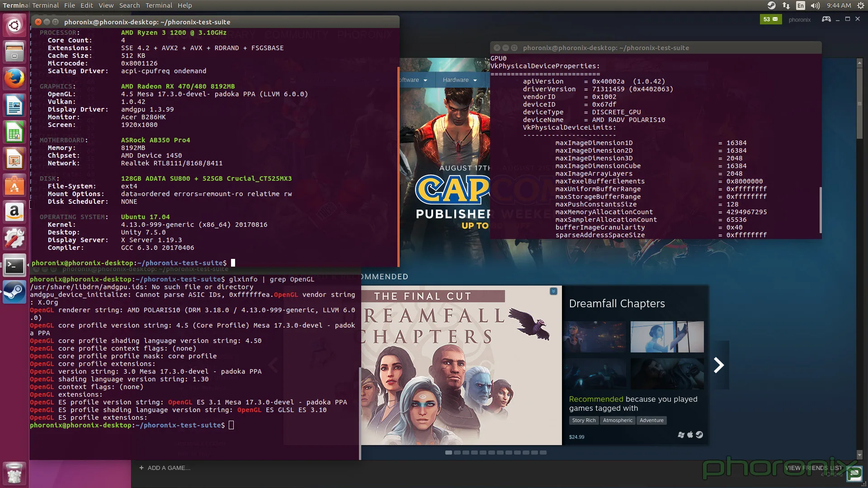The image size is (868, 488).
Task: Open the Trash in the launcher
Action: pyautogui.click(x=14, y=474)
